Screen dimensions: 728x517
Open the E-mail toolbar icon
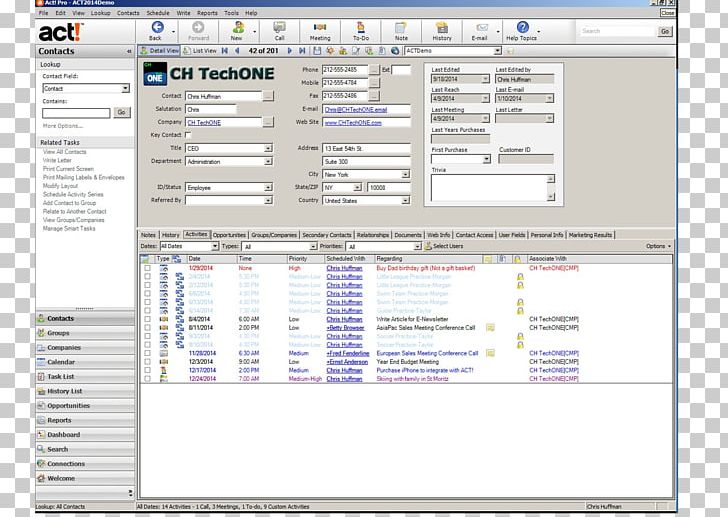click(x=482, y=27)
